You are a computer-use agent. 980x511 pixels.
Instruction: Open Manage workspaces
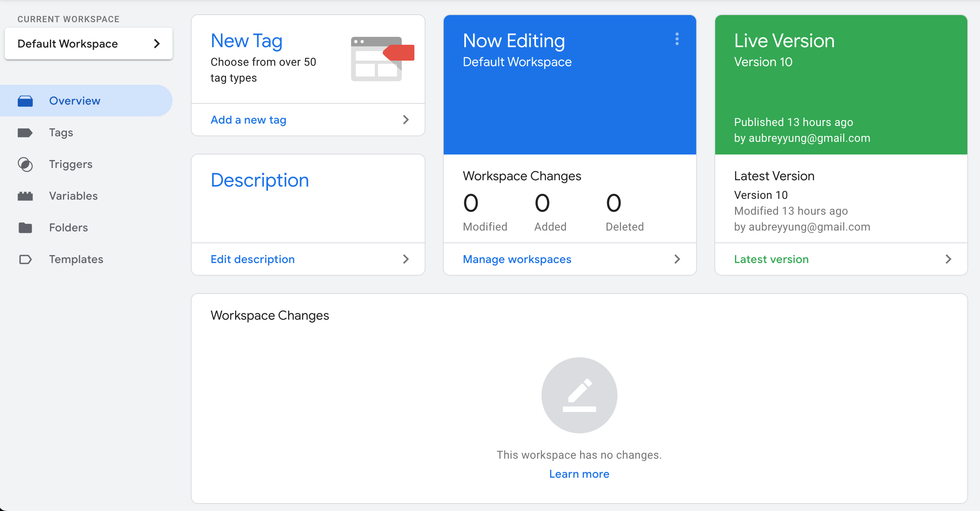pyautogui.click(x=517, y=259)
